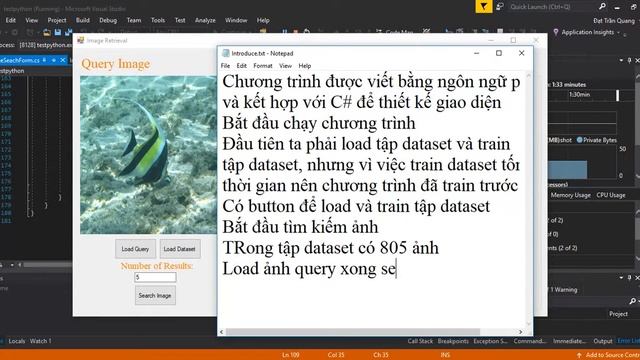Switch to Call Stack tab

coord(420,341)
